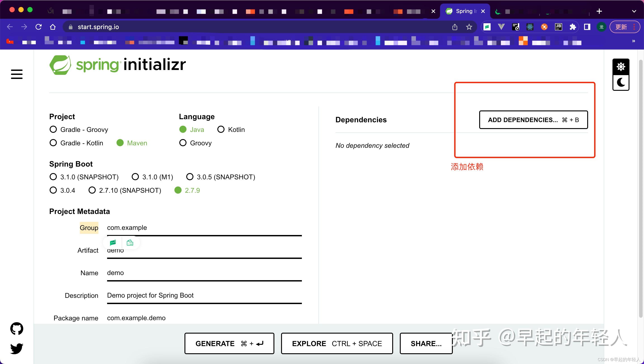The image size is (644, 364).
Task: Open the browser Extensions puzzle icon
Action: (573, 27)
